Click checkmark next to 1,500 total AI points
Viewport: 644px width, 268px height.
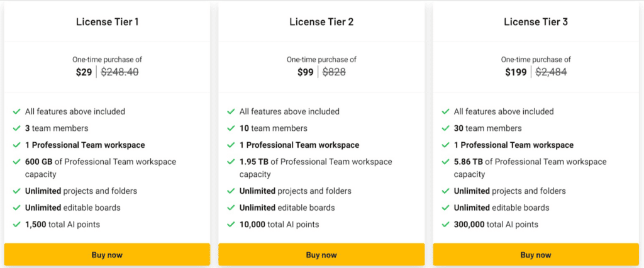(x=17, y=225)
